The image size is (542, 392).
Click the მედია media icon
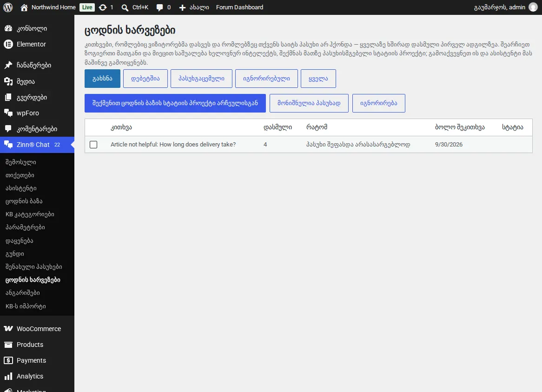point(8,81)
